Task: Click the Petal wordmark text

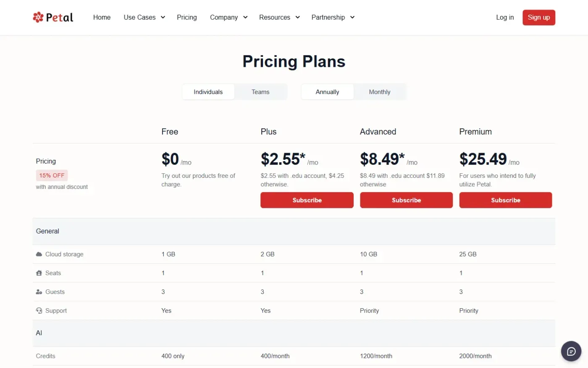Action: point(60,17)
